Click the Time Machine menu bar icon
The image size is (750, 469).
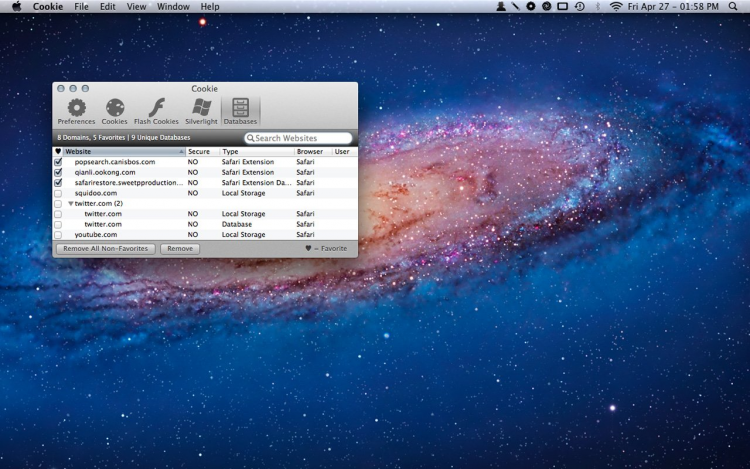point(579,6)
